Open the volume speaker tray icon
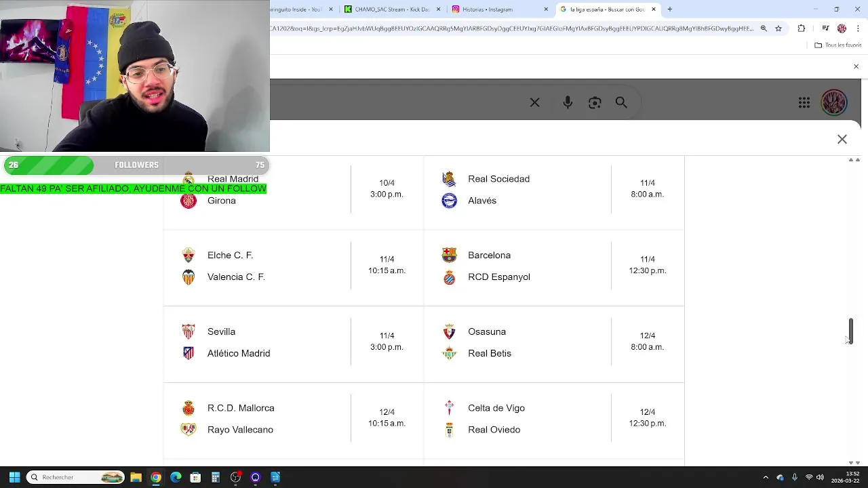 click(821, 477)
